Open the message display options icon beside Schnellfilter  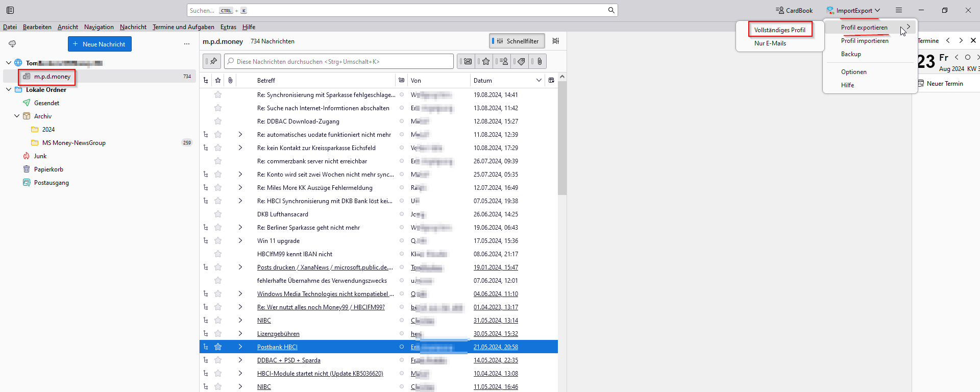(x=556, y=41)
